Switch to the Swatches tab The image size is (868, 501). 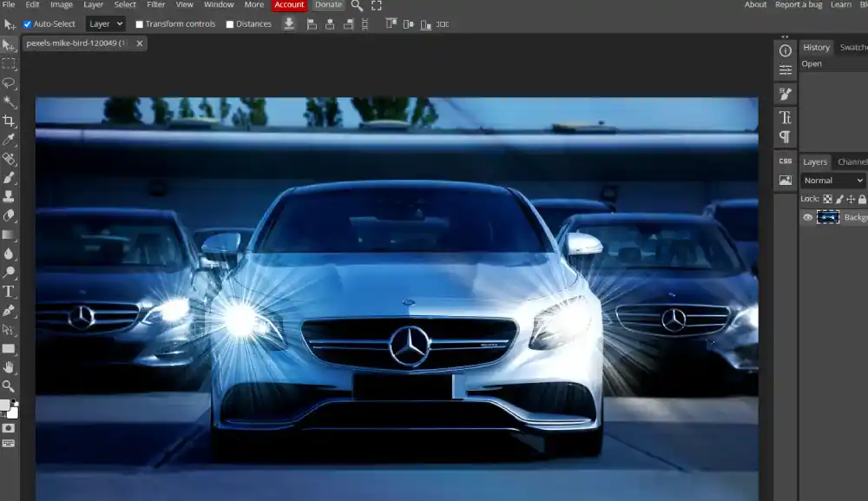853,48
